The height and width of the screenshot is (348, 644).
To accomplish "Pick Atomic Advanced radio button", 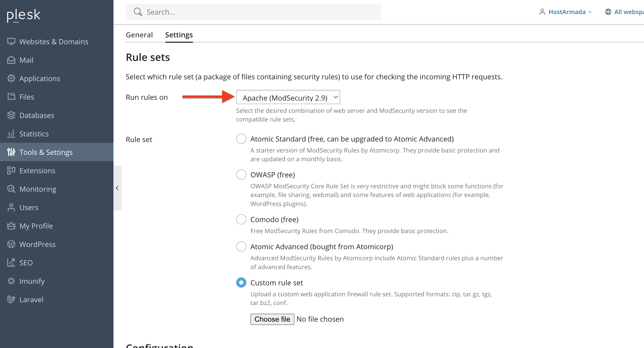I will tap(241, 246).
